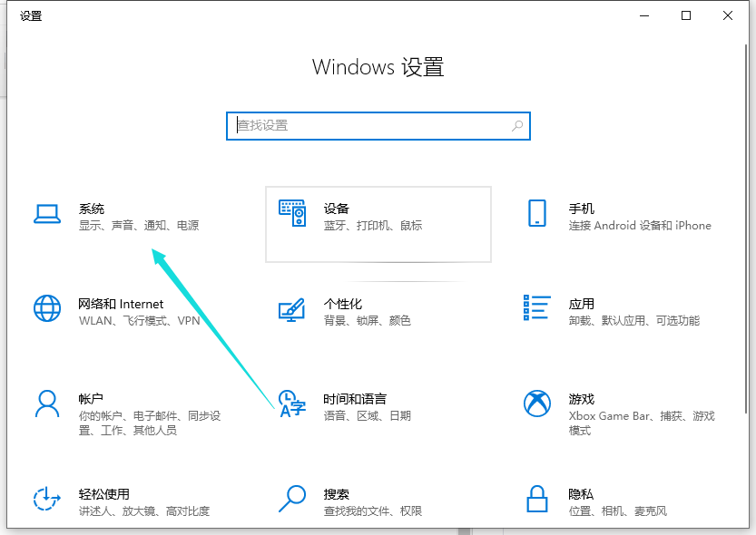The width and height of the screenshot is (756, 535).
Task: Click the magnifier icon in the search box
Action: tap(515, 125)
